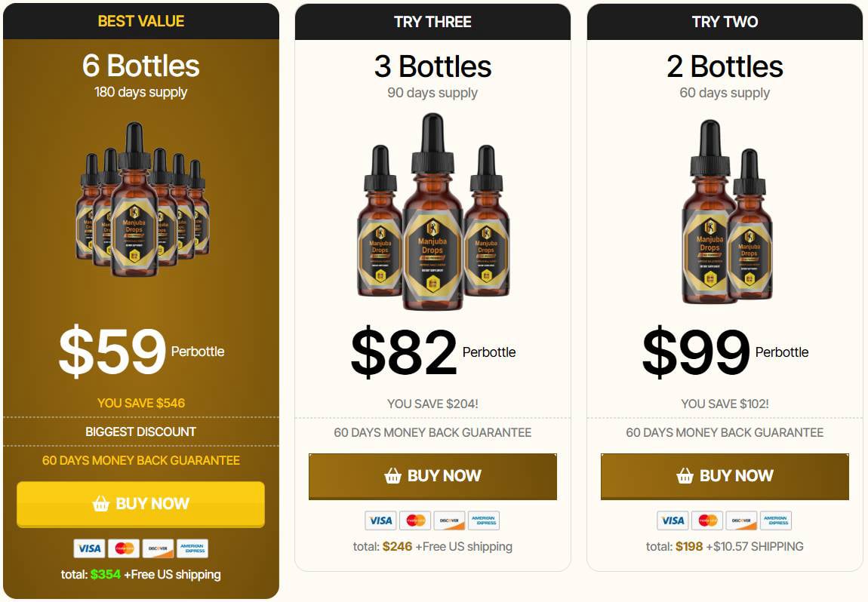Image resolution: width=868 pixels, height=602 pixels.
Task: Select the TRY THREE header
Action: tap(433, 22)
